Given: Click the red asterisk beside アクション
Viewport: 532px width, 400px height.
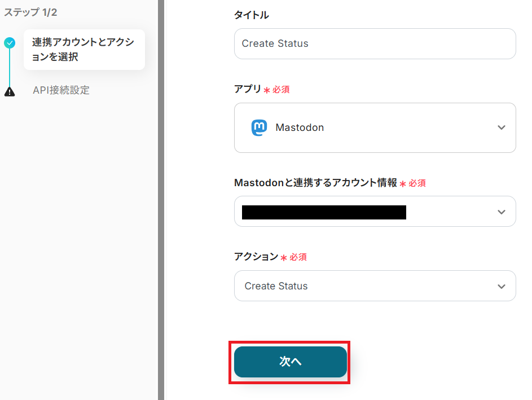Looking at the screenshot, I should [x=284, y=258].
